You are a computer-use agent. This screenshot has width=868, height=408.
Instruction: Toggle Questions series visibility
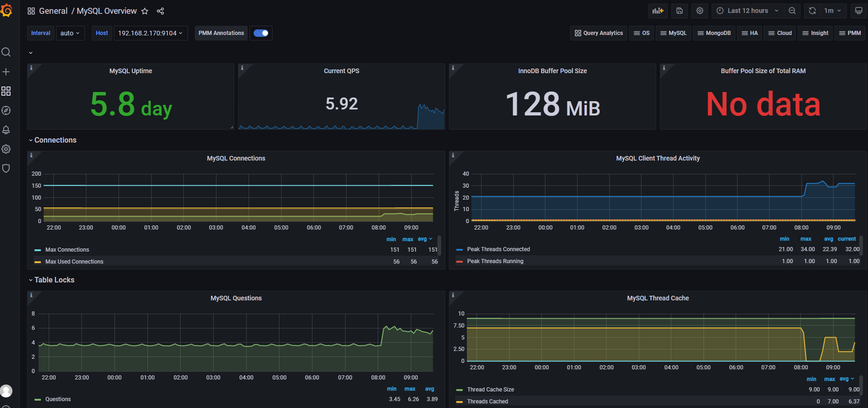point(58,399)
